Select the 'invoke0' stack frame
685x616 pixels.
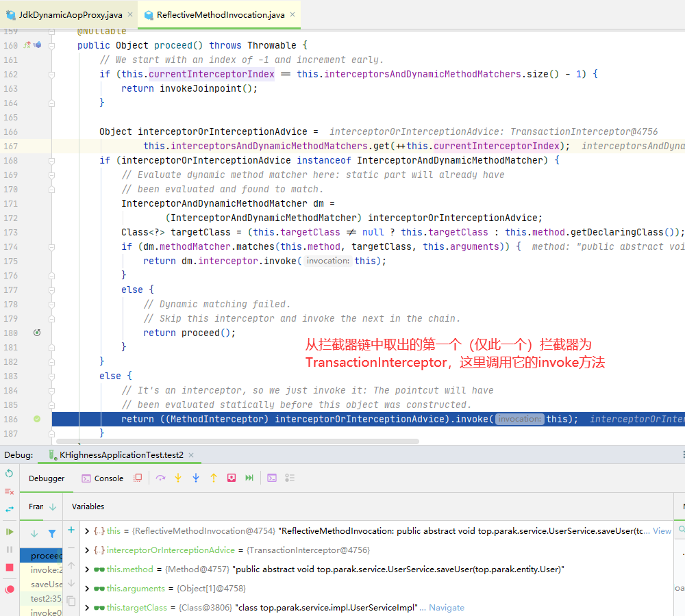point(42,612)
